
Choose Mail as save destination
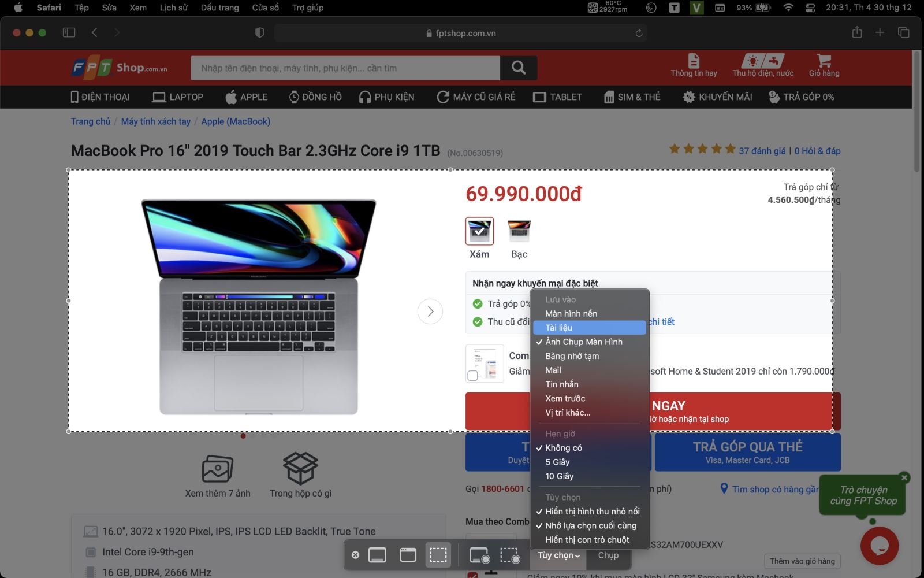click(589, 370)
